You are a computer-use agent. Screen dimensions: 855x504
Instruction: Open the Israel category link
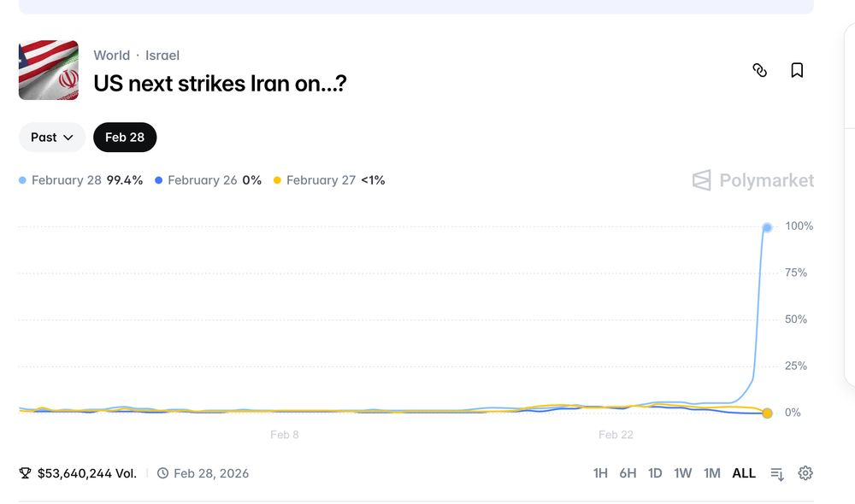162,56
